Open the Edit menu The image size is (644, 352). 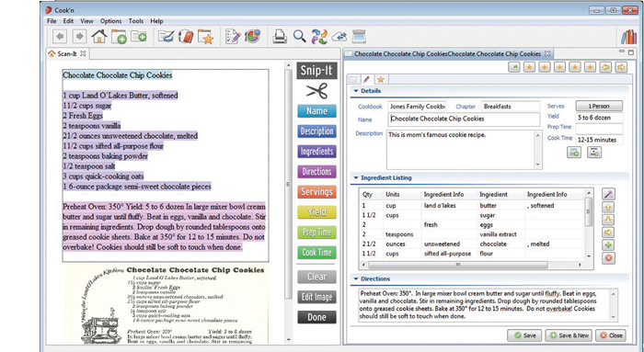click(x=68, y=21)
